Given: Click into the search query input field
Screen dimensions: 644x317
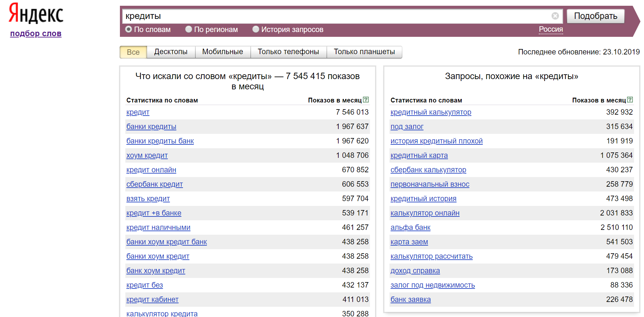Looking at the screenshot, I should (336, 16).
